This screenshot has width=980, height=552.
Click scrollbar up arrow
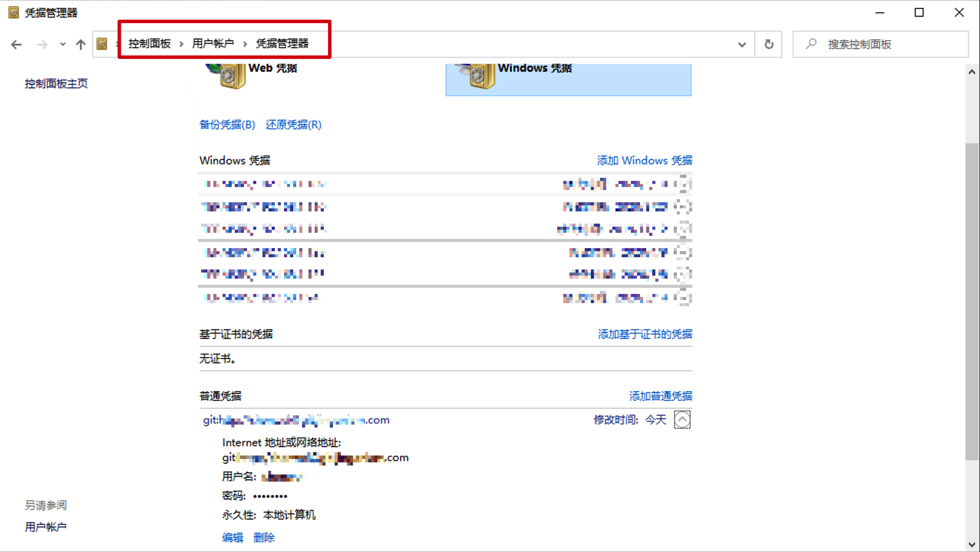point(972,72)
